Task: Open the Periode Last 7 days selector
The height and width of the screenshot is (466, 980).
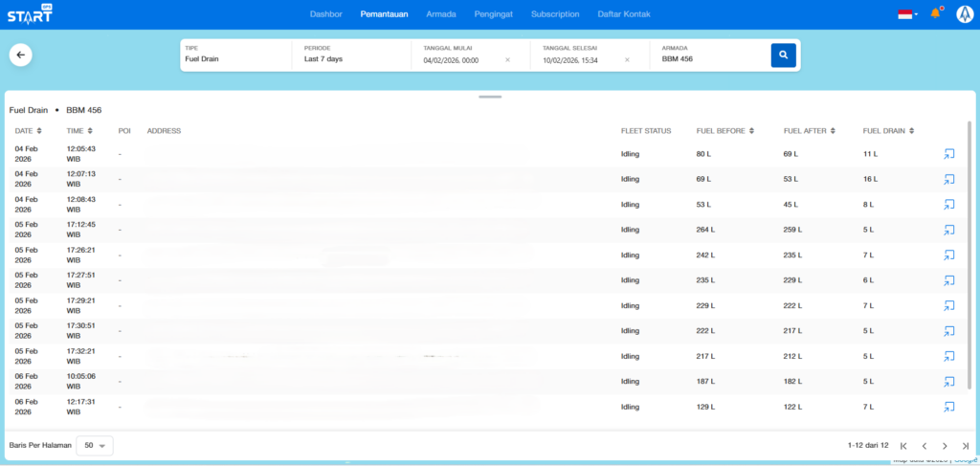Action: (350, 55)
